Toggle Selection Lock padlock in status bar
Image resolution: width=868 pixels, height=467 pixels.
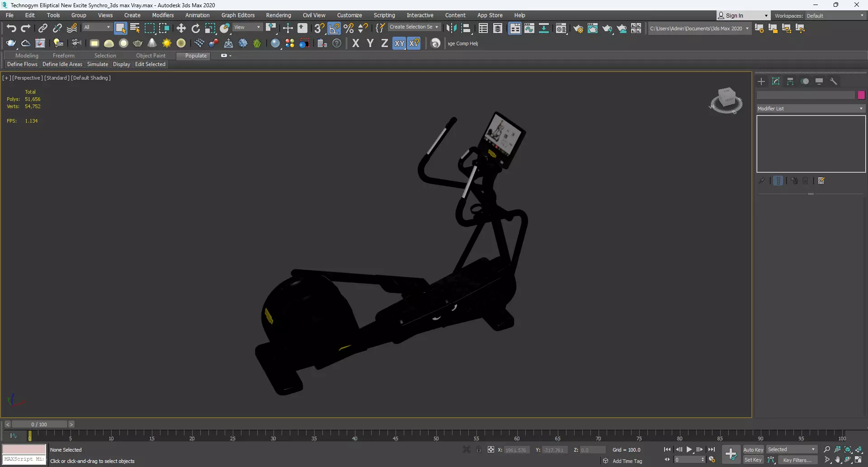pyautogui.click(x=478, y=449)
